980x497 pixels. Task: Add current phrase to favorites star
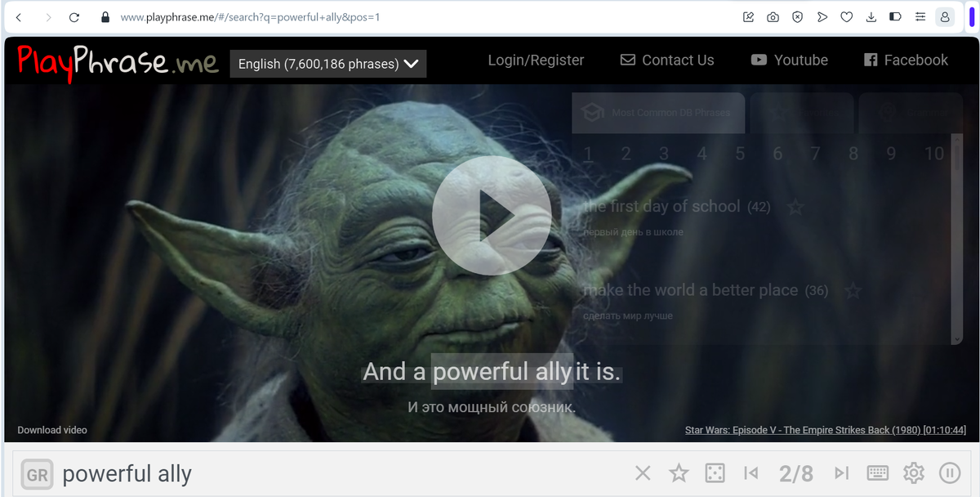(x=679, y=472)
